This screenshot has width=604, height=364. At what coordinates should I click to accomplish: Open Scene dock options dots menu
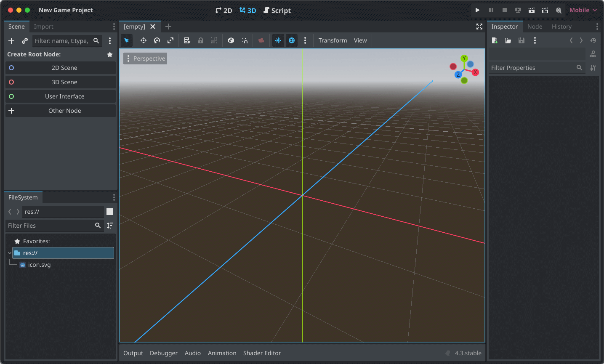click(114, 27)
